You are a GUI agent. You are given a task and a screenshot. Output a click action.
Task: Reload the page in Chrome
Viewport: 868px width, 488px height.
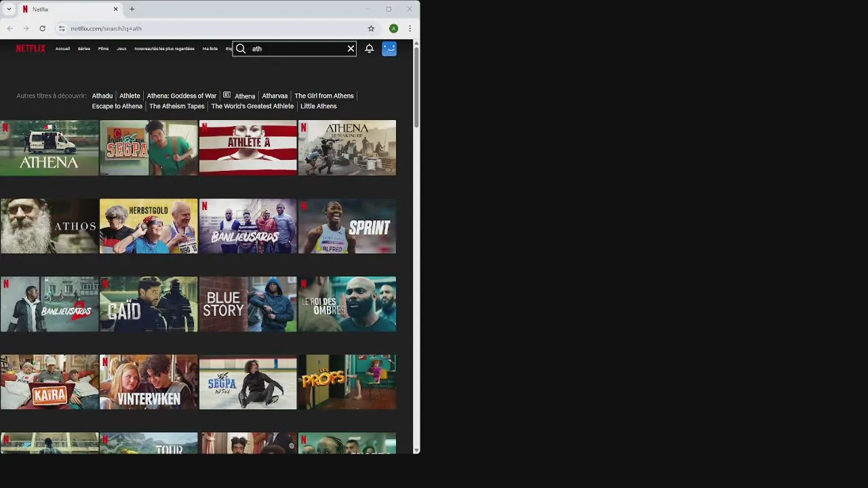click(x=42, y=28)
